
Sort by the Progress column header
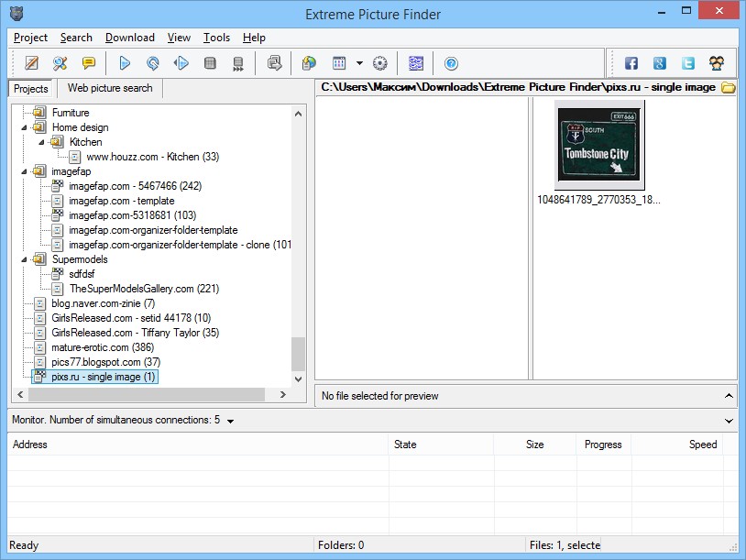(603, 445)
